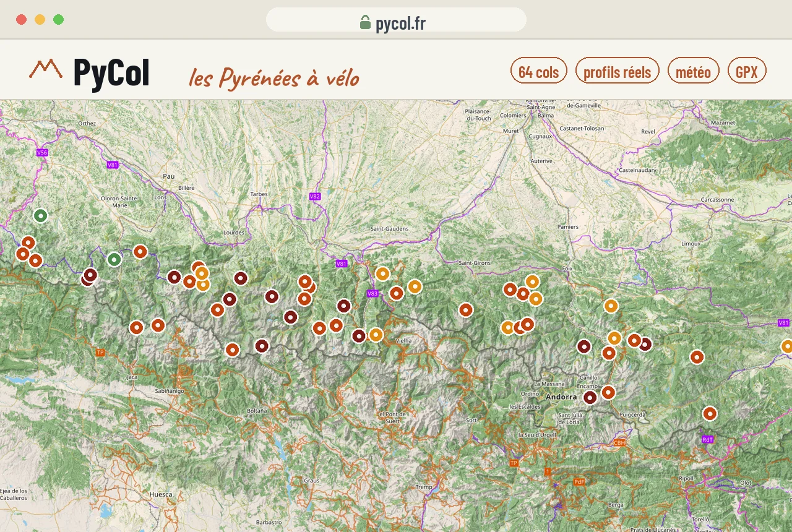Screen dimensions: 792x532
Task: Select orange marker just east of Encamp
Action: (608, 392)
